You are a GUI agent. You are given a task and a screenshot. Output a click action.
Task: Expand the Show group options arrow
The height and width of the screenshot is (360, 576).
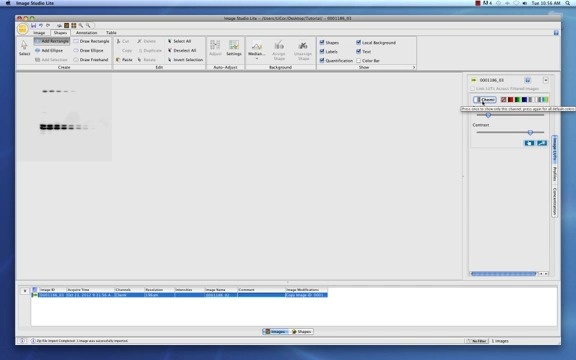(414, 68)
